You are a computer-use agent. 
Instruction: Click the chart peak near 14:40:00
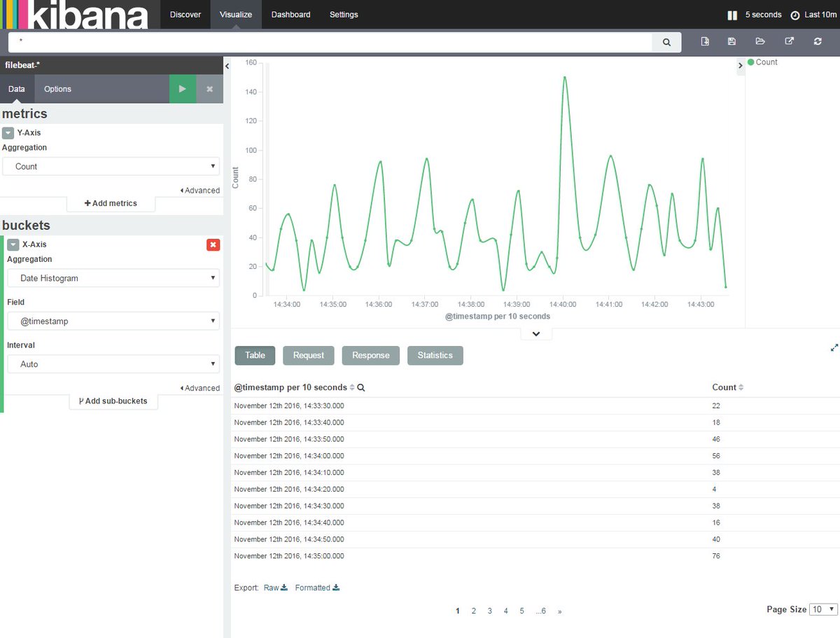[x=564, y=78]
